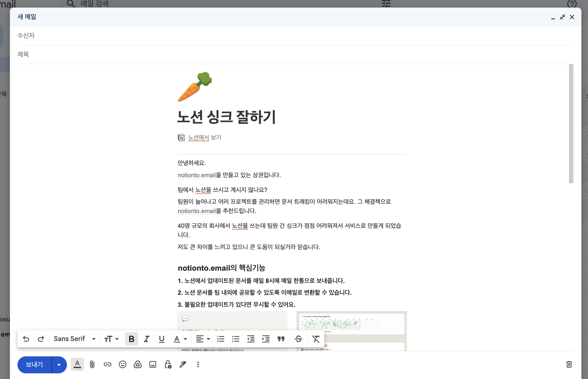Open the text size dropdown
Viewport: 588px width, 379px height.
point(111,339)
